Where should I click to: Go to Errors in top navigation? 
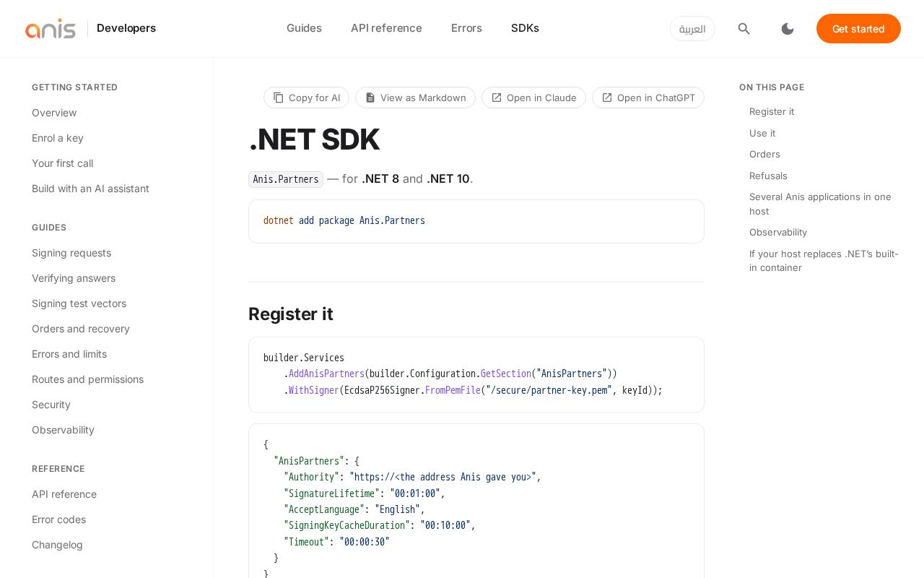(x=466, y=28)
